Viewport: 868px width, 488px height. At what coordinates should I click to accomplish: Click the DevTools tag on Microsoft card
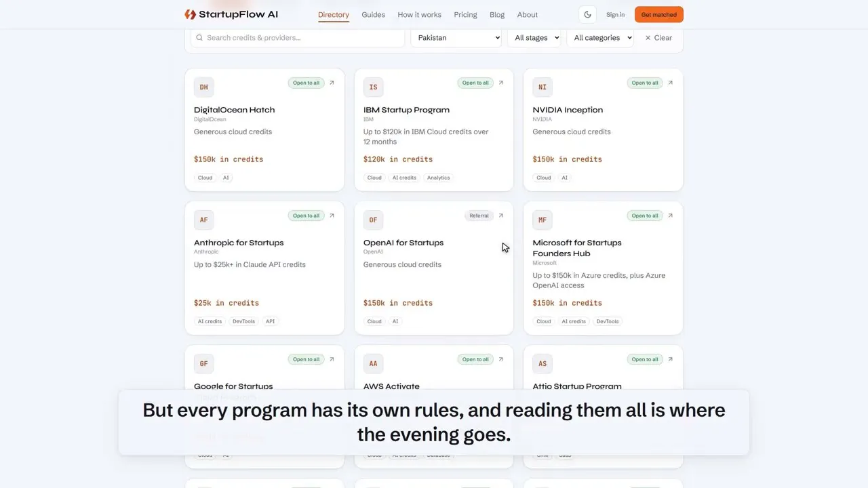tap(608, 321)
